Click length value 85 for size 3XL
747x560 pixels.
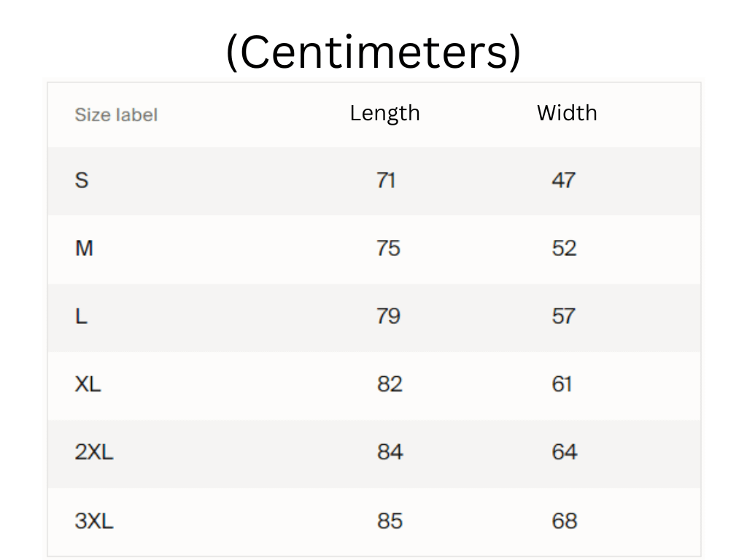[x=390, y=521]
